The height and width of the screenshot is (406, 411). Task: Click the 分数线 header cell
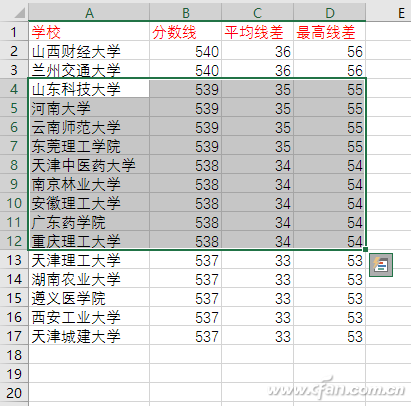click(185, 31)
